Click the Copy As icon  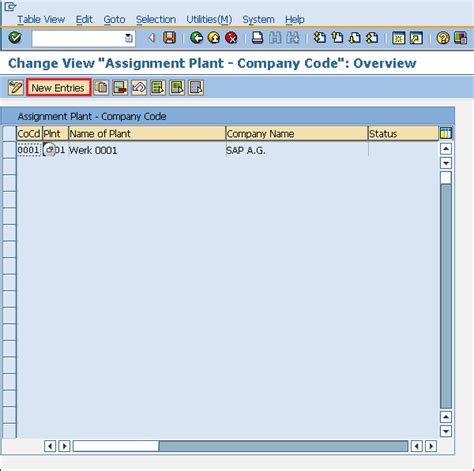[101, 88]
